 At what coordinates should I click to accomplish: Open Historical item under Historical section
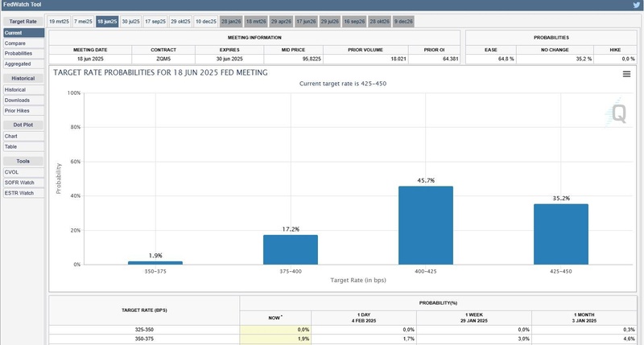coord(24,90)
